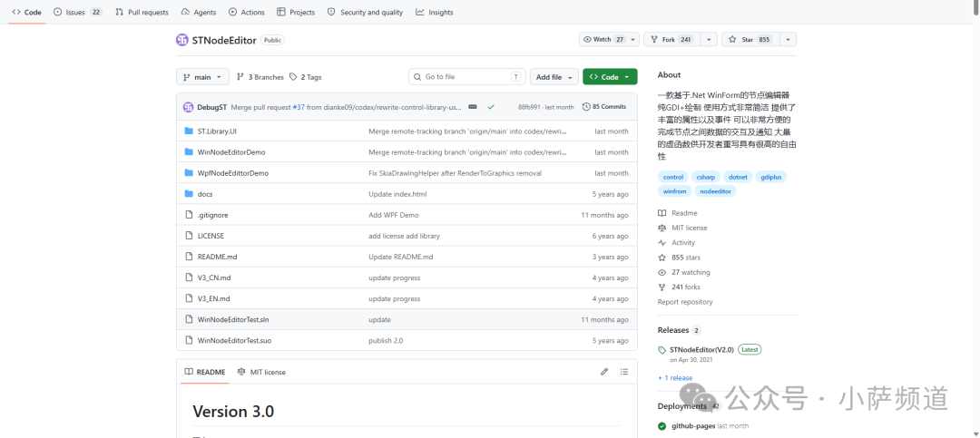Viewport: 980px width, 438px height.
Task: Expand the Fork dropdown arrow
Action: point(709,39)
